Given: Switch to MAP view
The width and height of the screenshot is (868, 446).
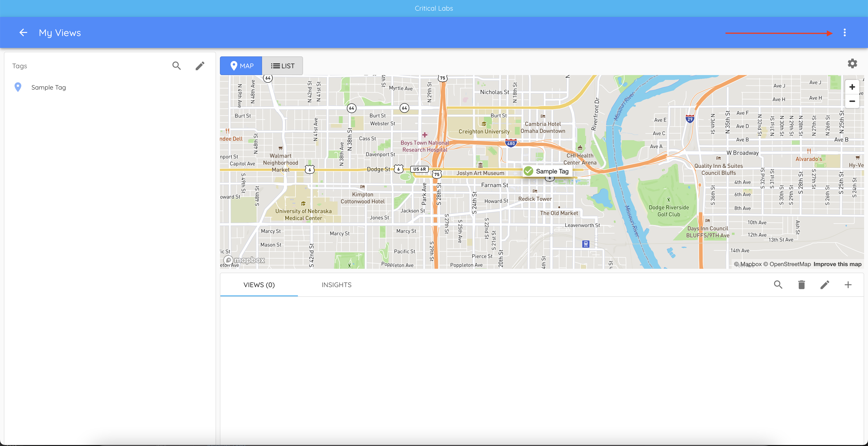Looking at the screenshot, I should (241, 66).
